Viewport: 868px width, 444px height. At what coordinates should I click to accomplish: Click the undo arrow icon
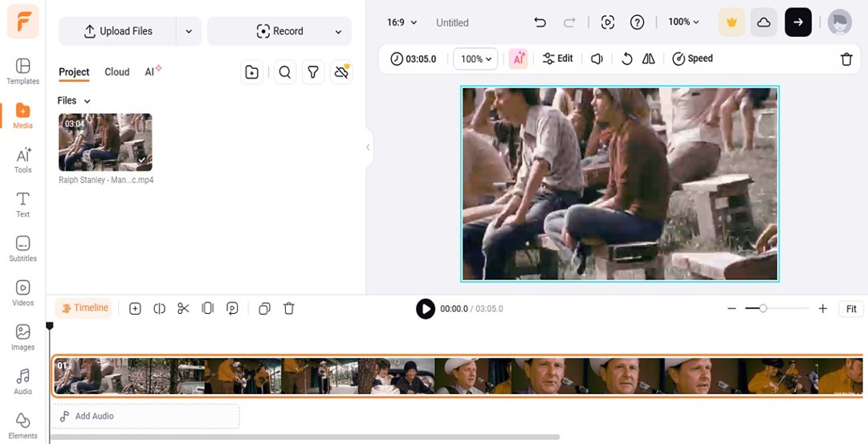click(540, 22)
